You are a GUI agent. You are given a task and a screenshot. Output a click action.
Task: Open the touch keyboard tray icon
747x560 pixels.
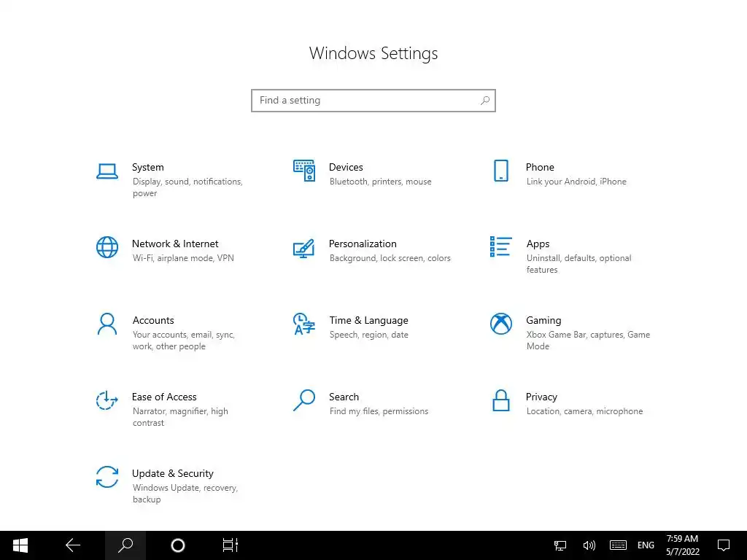tap(618, 545)
